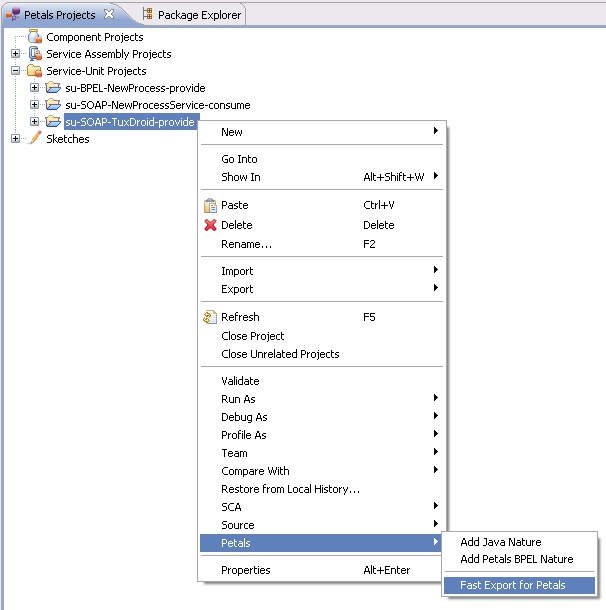Click the red Delete X icon
The width and height of the screenshot is (606, 610).
click(x=210, y=225)
